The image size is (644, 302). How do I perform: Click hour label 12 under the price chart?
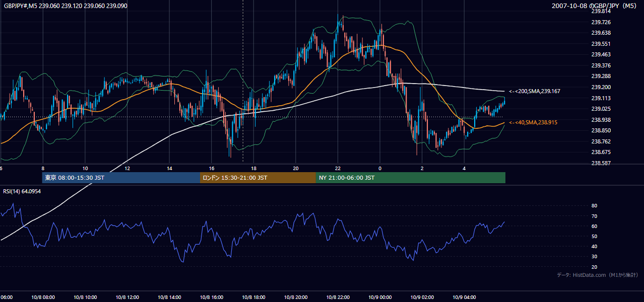pyautogui.click(x=127, y=168)
